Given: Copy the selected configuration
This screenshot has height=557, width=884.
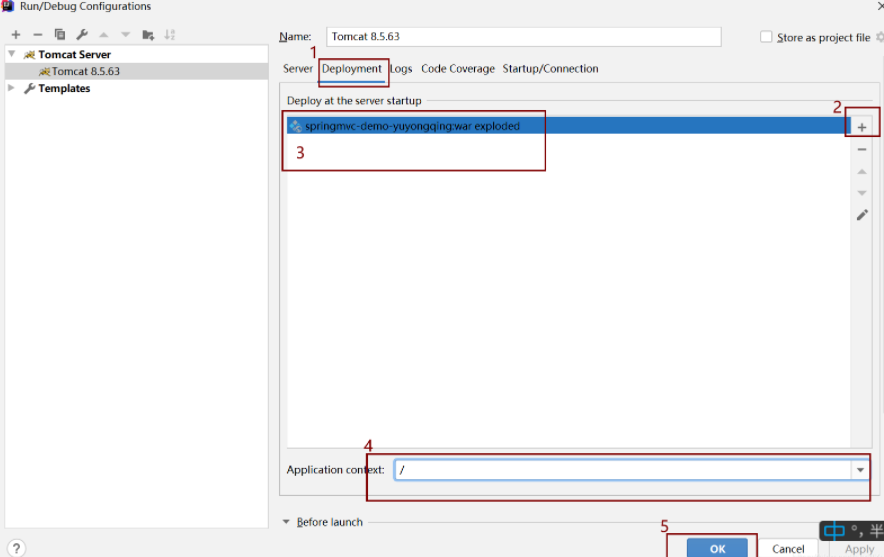Looking at the screenshot, I should tap(60, 35).
